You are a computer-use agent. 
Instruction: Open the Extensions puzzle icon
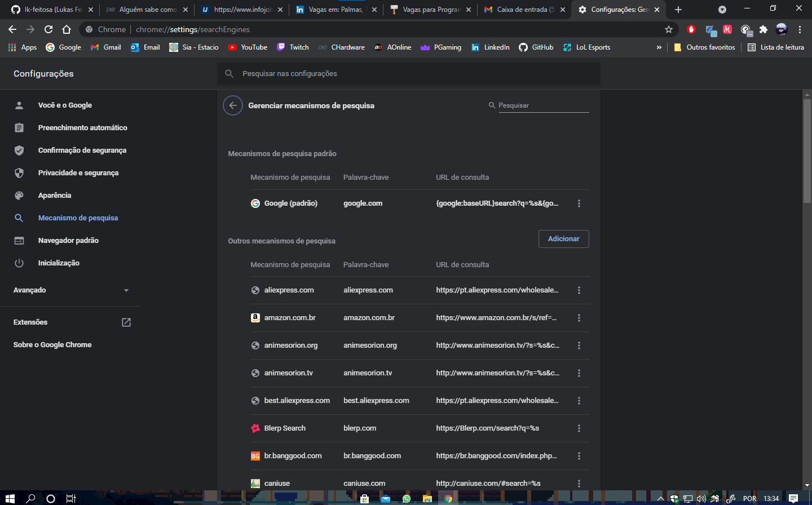764,29
